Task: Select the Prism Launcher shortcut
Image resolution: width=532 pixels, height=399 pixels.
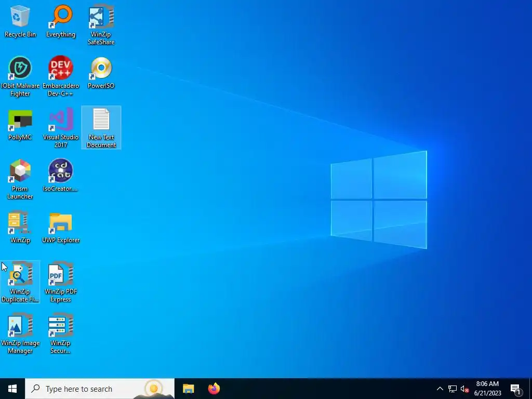Action: click(20, 179)
